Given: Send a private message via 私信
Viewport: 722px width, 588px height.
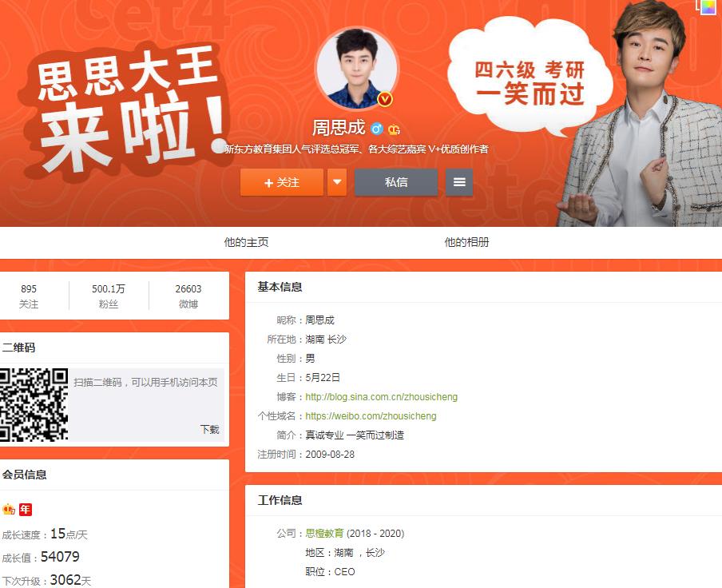Looking at the screenshot, I should pos(396,182).
